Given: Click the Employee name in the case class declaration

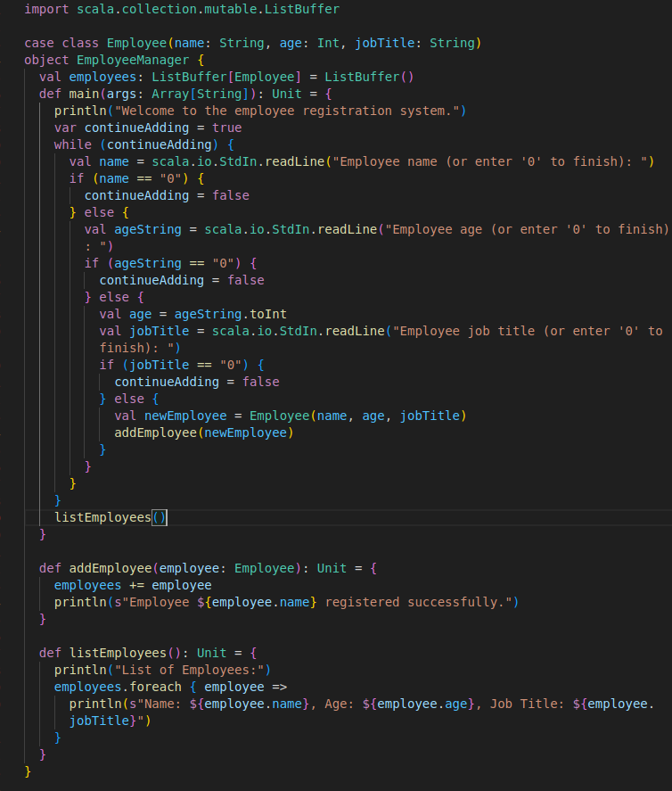Looking at the screenshot, I should pyautogui.click(x=136, y=43).
